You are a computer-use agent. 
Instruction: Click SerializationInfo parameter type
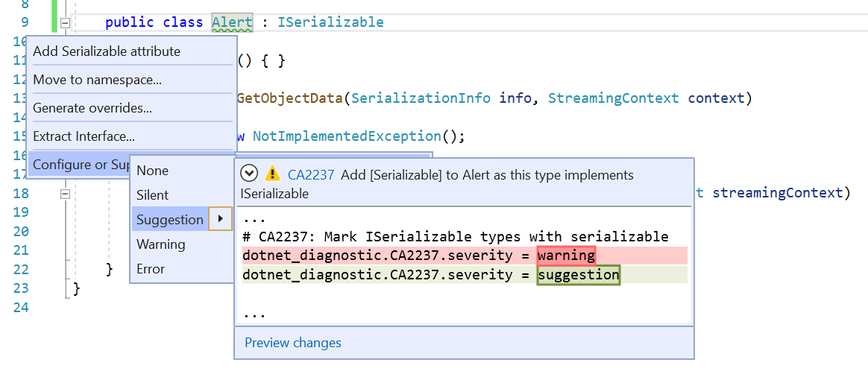pyautogui.click(x=421, y=98)
